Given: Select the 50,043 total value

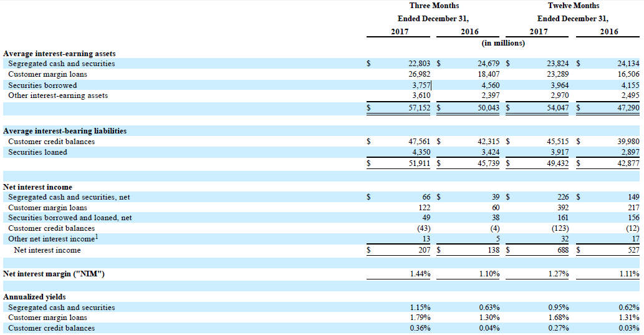Looking at the screenshot, I should [488, 108].
